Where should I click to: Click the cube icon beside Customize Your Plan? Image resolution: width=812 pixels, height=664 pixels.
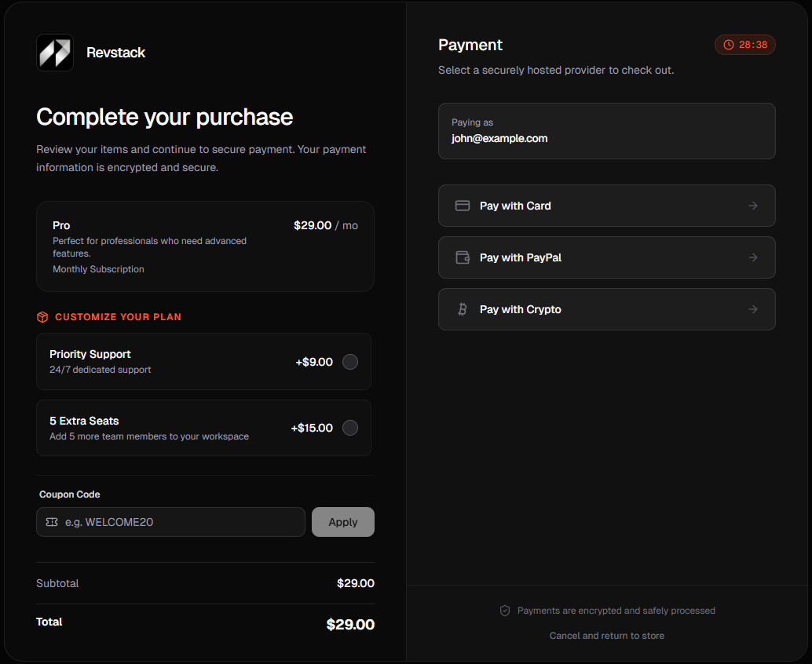pyautogui.click(x=42, y=317)
